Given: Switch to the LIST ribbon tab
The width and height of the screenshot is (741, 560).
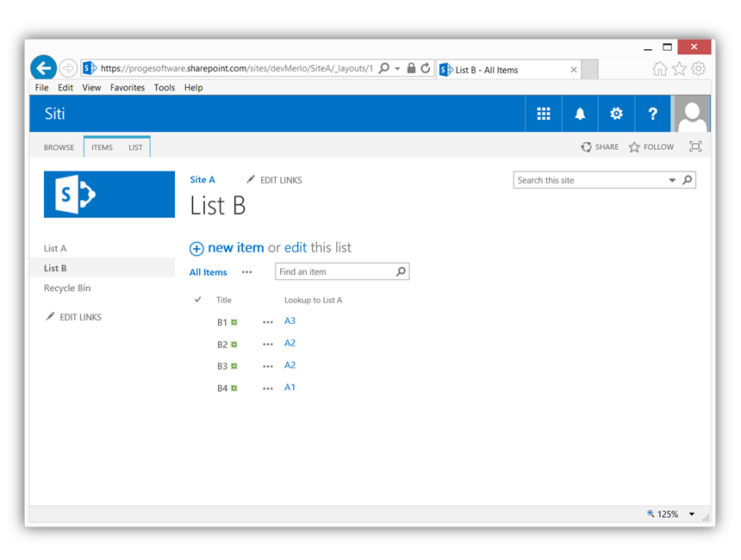Looking at the screenshot, I should pos(135,146).
